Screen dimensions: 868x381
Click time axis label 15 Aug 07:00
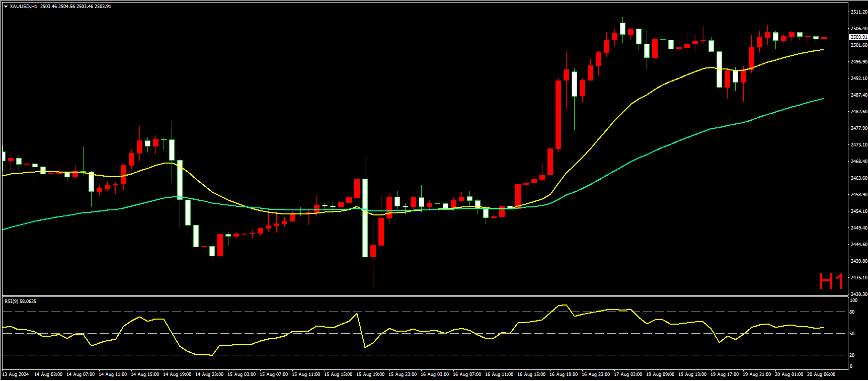[274, 374]
